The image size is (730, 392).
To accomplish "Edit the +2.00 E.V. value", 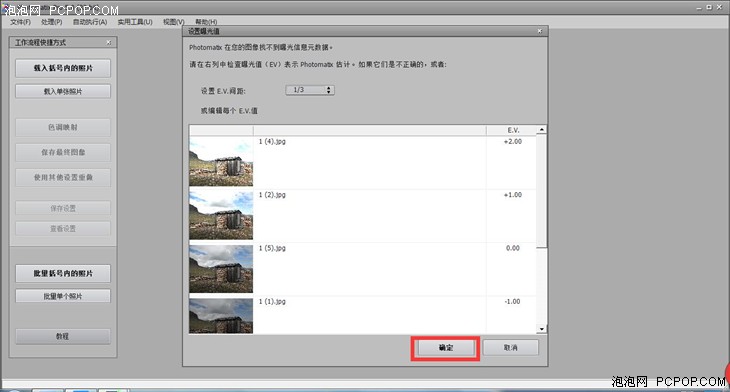I will pos(513,142).
